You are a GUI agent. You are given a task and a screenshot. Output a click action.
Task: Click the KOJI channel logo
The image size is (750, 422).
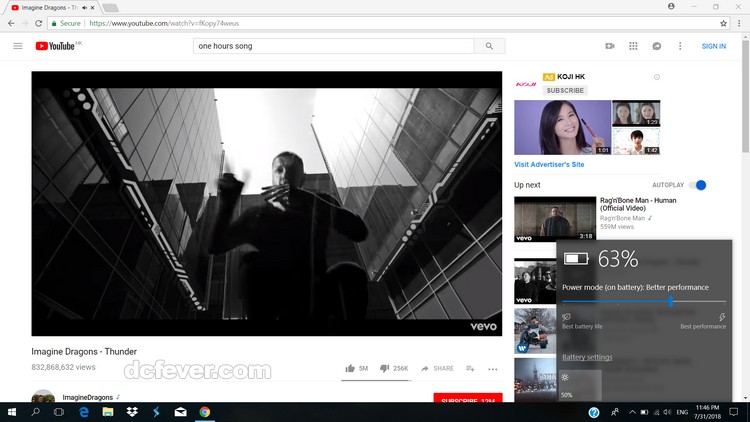coord(526,84)
